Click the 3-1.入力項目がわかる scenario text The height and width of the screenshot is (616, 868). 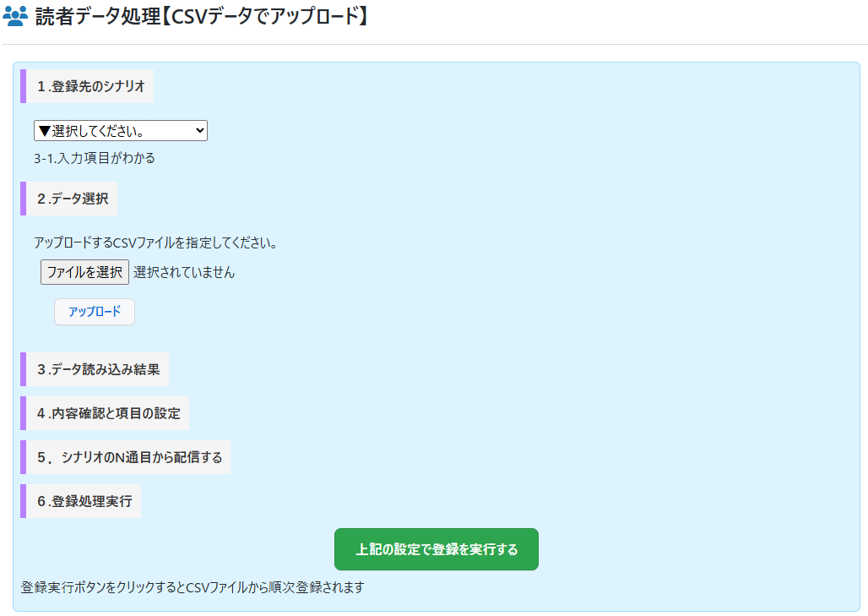point(95,157)
